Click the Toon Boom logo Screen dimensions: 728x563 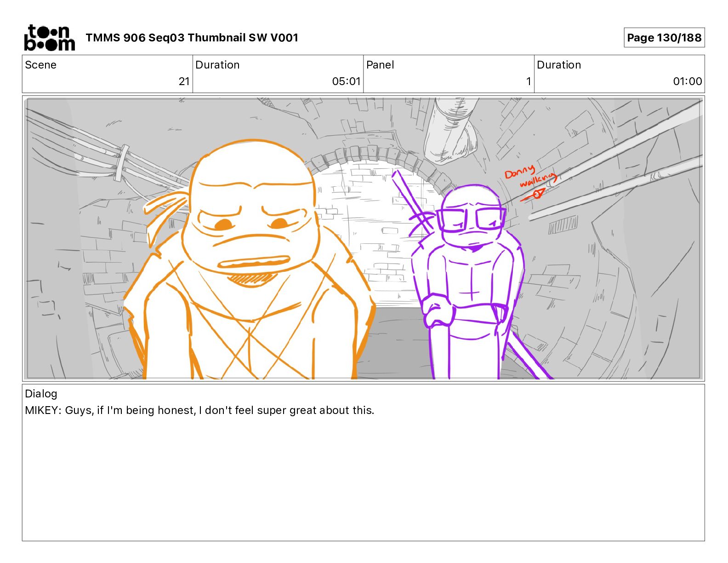pos(49,38)
